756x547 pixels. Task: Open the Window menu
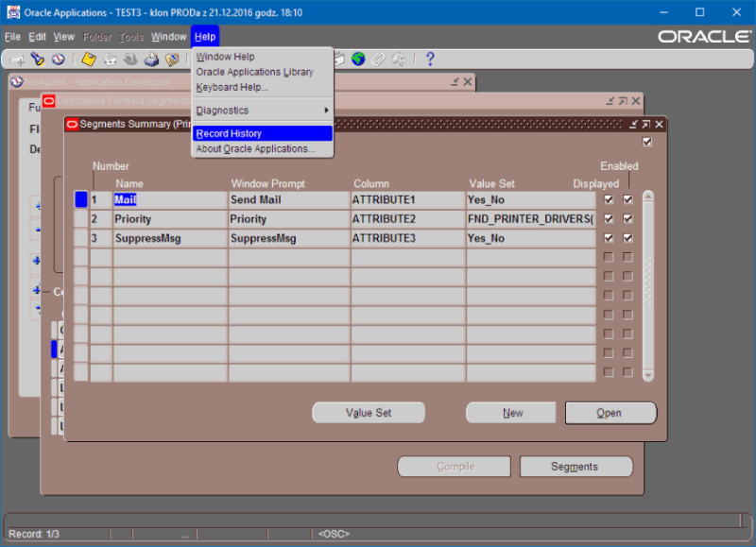click(x=168, y=36)
